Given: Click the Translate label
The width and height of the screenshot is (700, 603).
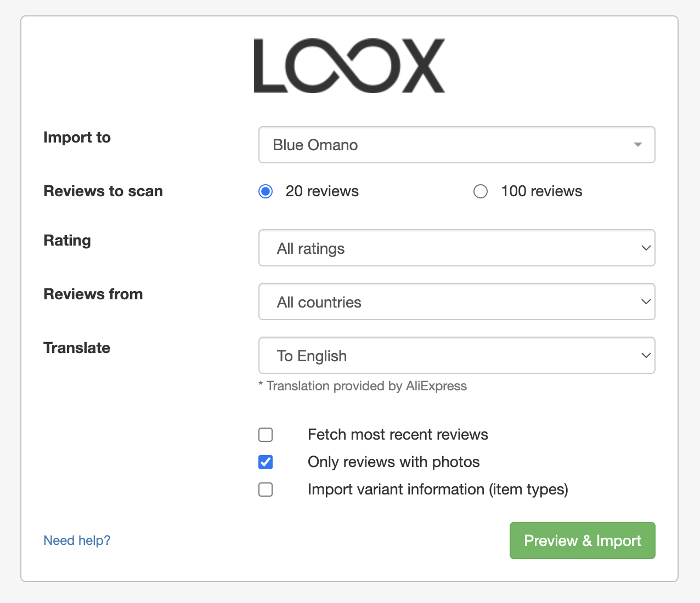Looking at the screenshot, I should coord(77,348).
